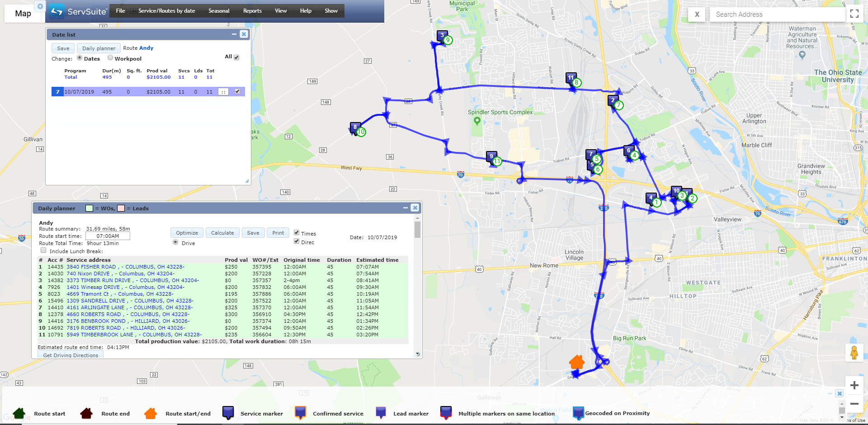
Task: Open Service/Routes by date menu
Action: click(166, 11)
